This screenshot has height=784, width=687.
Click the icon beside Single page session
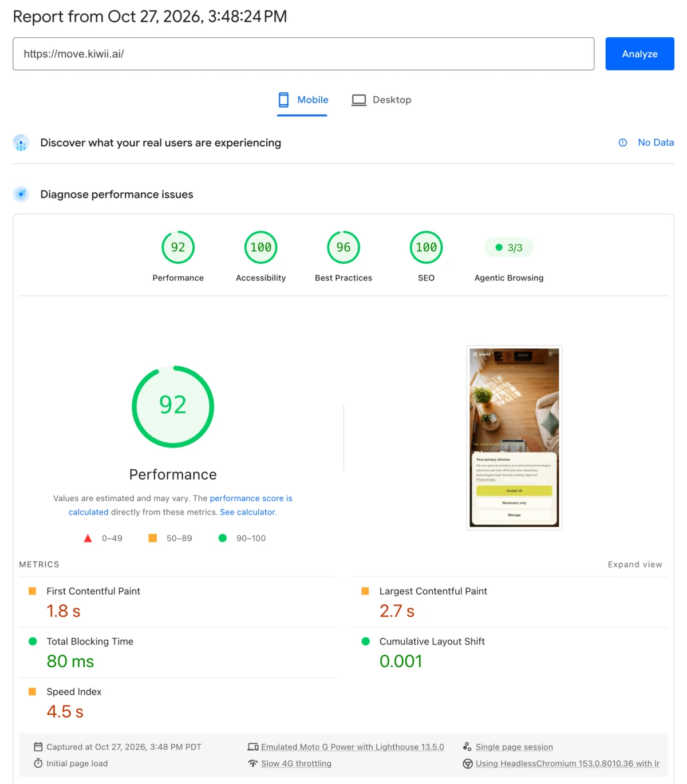click(x=467, y=747)
